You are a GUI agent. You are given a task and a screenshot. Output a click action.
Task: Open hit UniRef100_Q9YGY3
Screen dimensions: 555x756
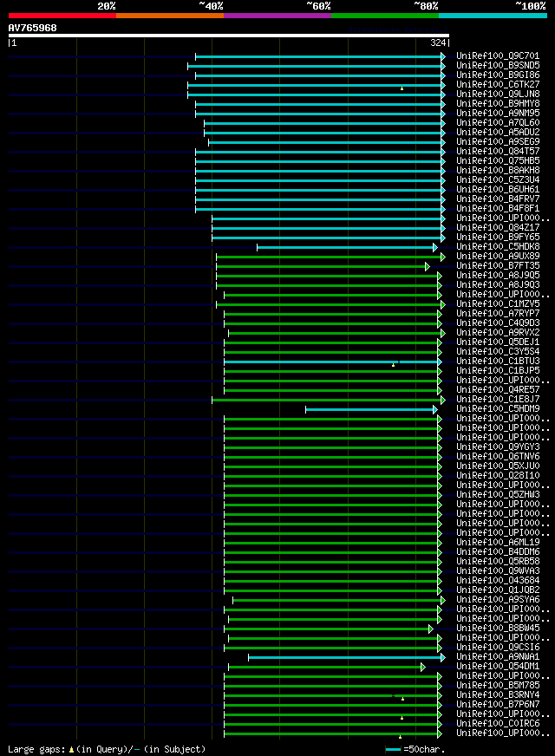point(498,447)
